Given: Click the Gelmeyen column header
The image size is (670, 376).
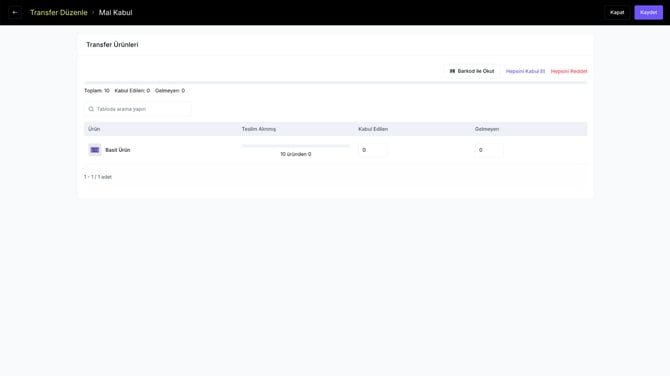Looking at the screenshot, I should tap(487, 129).
